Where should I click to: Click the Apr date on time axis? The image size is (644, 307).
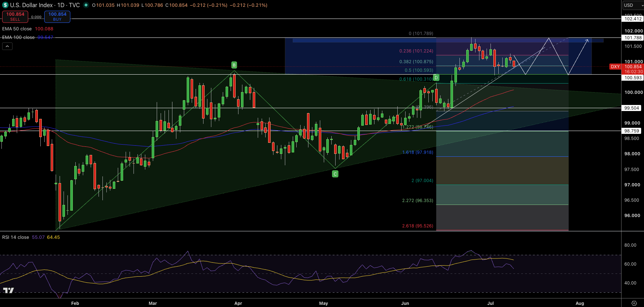tap(238, 303)
